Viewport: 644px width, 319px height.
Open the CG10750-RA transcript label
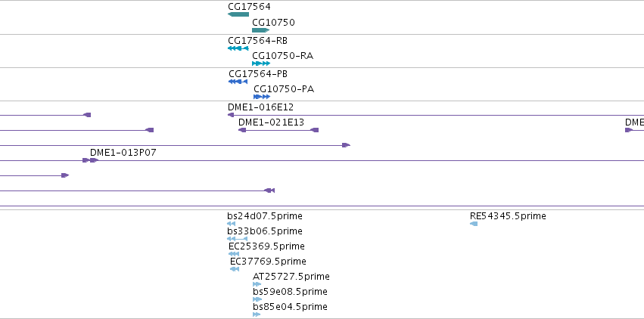coord(282,56)
